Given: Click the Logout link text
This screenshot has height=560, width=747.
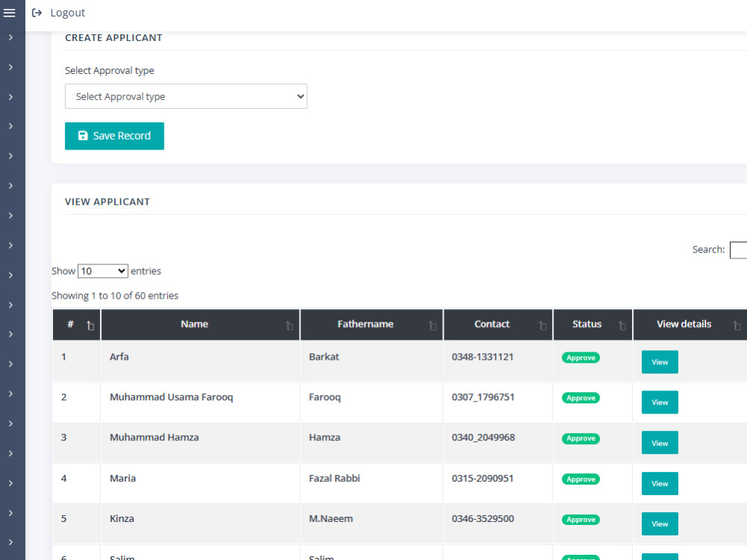Looking at the screenshot, I should [x=68, y=13].
